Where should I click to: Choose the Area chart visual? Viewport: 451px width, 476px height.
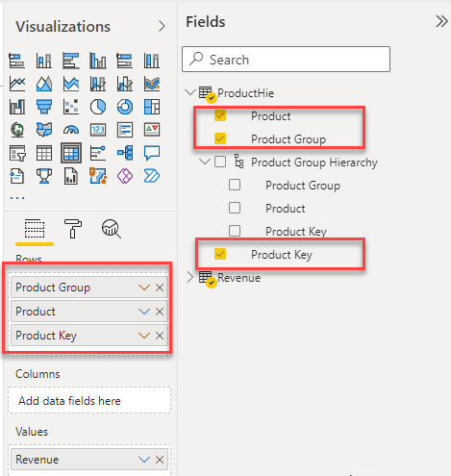44,84
